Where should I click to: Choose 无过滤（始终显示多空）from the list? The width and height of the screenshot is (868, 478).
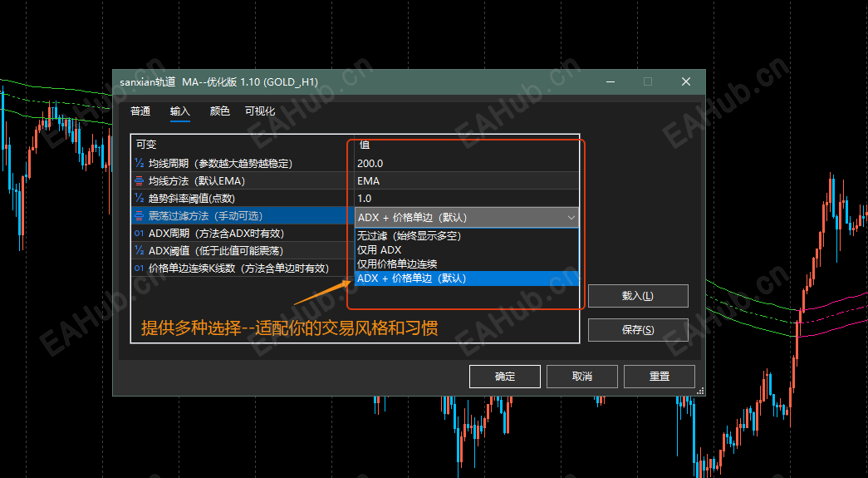tap(466, 236)
